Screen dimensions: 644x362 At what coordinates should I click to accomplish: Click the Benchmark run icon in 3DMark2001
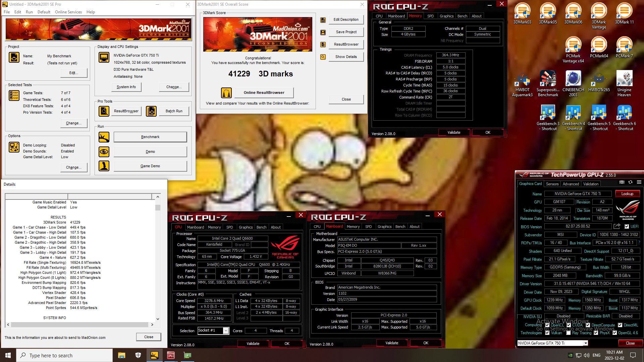(104, 137)
